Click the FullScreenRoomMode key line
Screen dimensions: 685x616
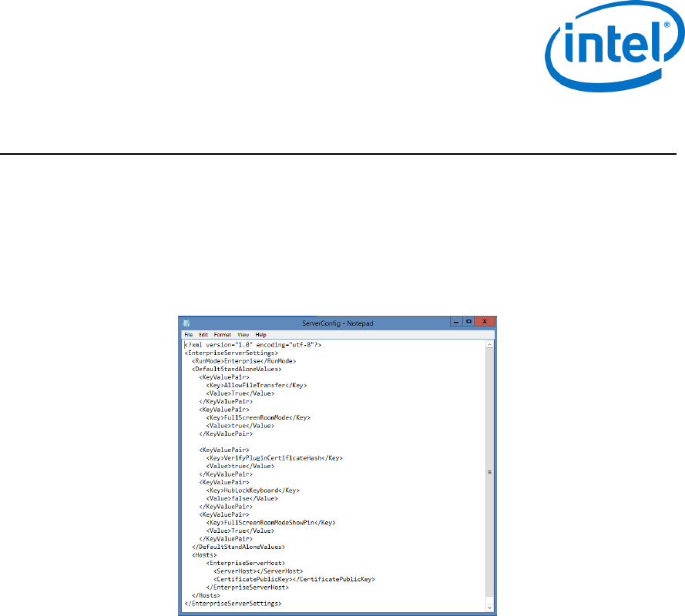click(258, 417)
